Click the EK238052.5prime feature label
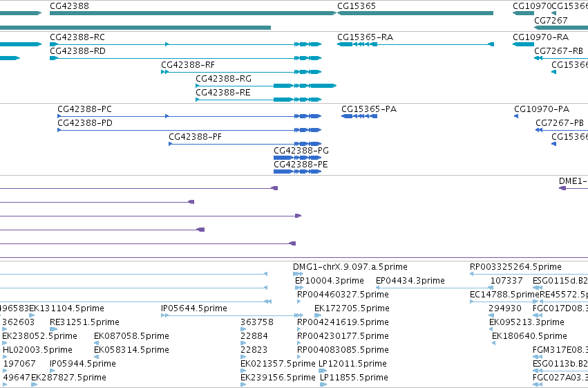588x388 pixels. [40, 336]
